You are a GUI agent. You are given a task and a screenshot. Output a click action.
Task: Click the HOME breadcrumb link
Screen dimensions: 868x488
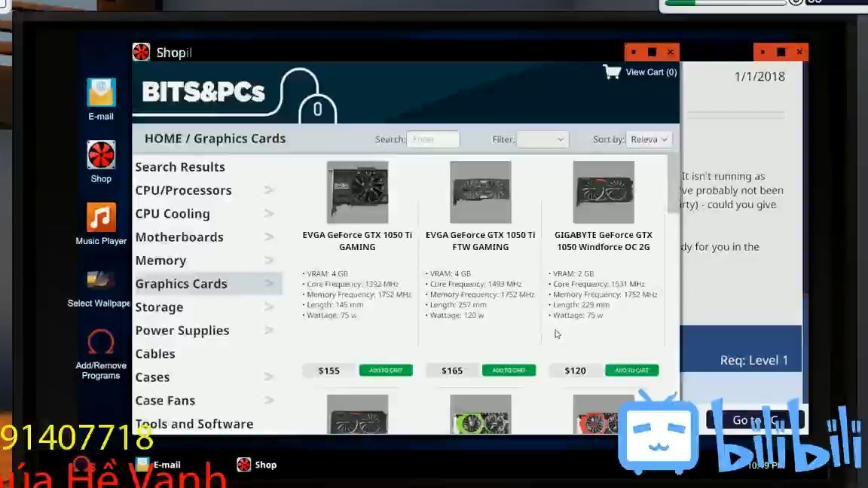click(x=163, y=139)
